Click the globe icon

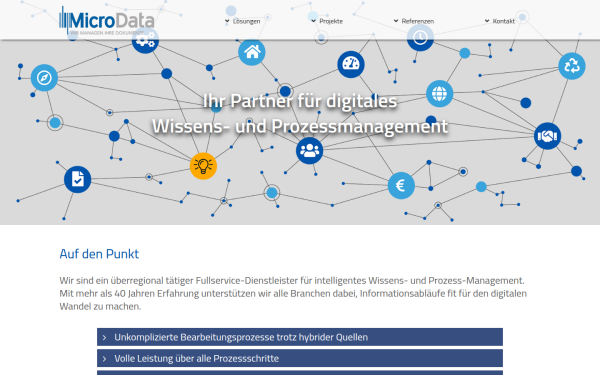[439, 94]
